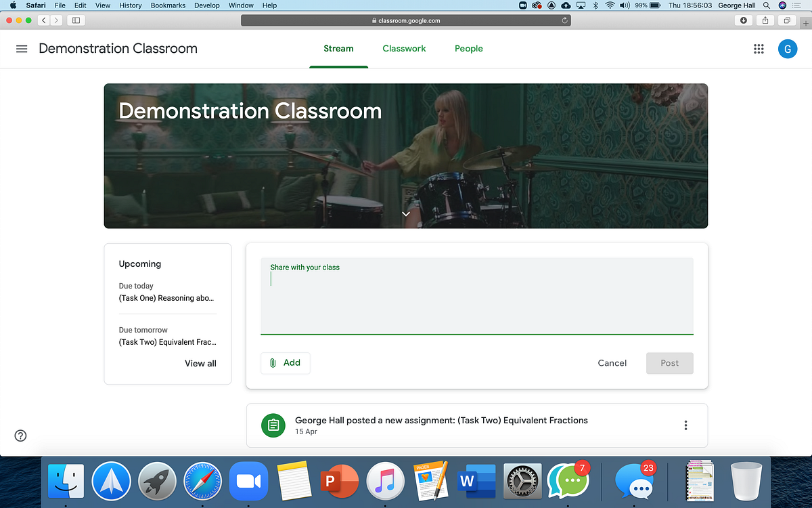Launch Microsoft Word from the Dock
The image size is (812, 508).
476,480
